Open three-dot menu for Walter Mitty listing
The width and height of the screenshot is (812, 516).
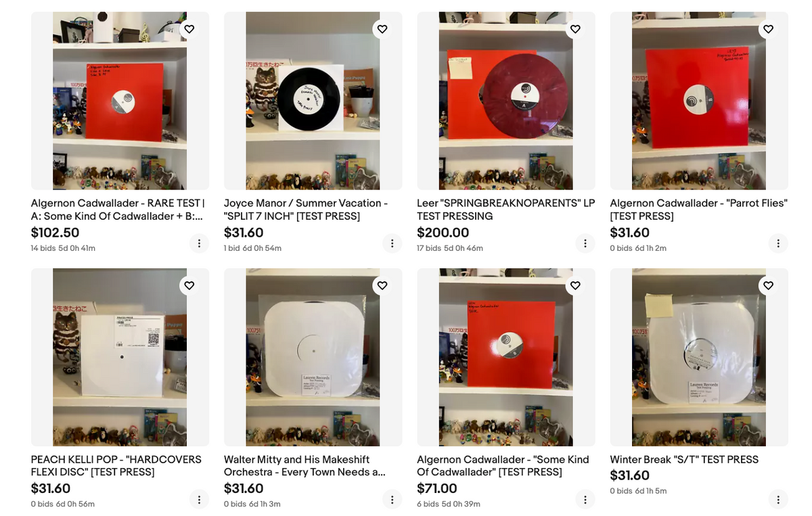coord(392,499)
